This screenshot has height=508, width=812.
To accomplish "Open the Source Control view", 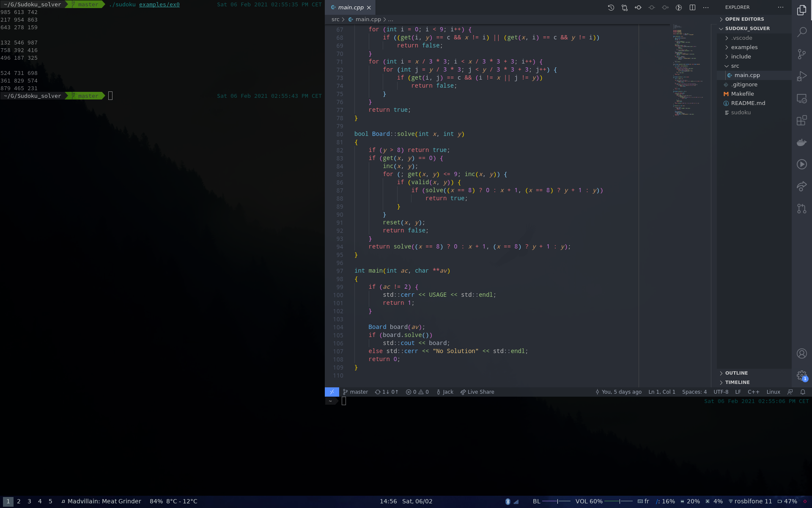I will 801,54.
